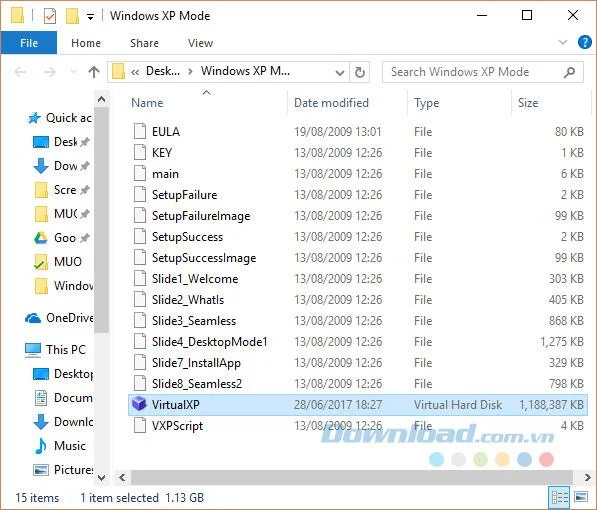
Task: Expand the ribbon with the chevron
Action: click(x=563, y=42)
